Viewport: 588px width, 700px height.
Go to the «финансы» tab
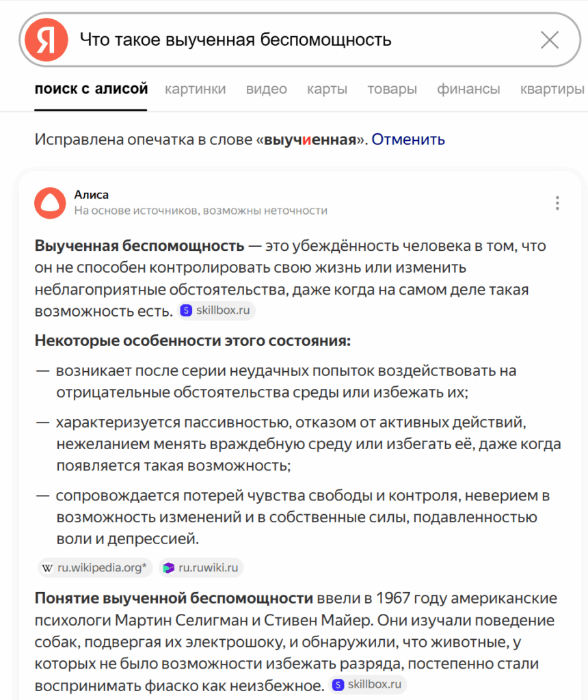pyautogui.click(x=468, y=89)
